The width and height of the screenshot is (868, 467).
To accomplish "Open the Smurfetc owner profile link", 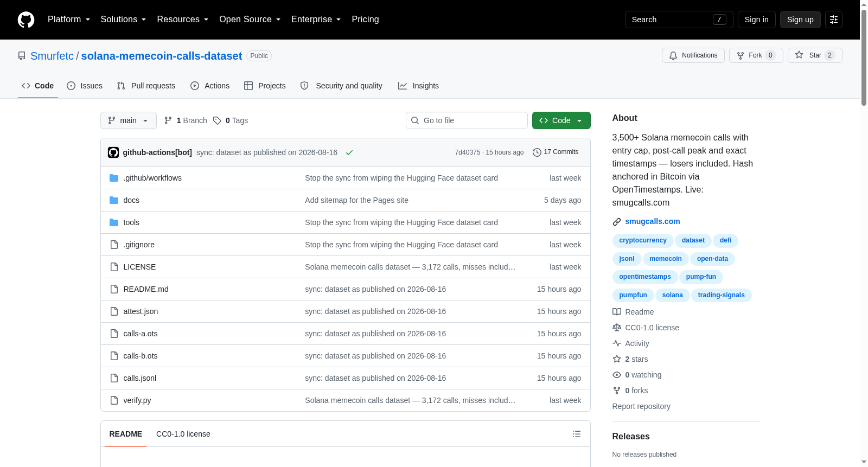I will (52, 56).
